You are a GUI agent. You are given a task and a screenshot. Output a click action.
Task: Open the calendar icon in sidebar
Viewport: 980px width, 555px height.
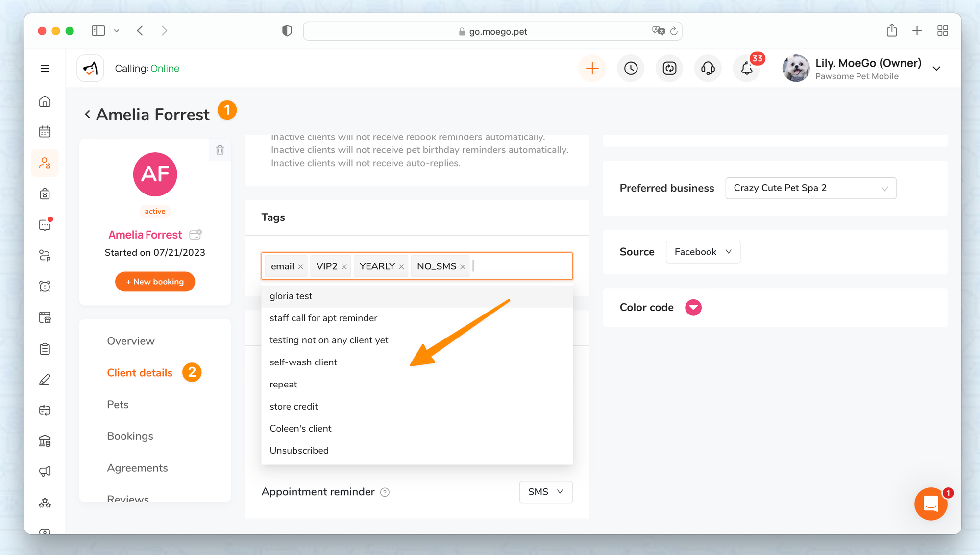(45, 132)
